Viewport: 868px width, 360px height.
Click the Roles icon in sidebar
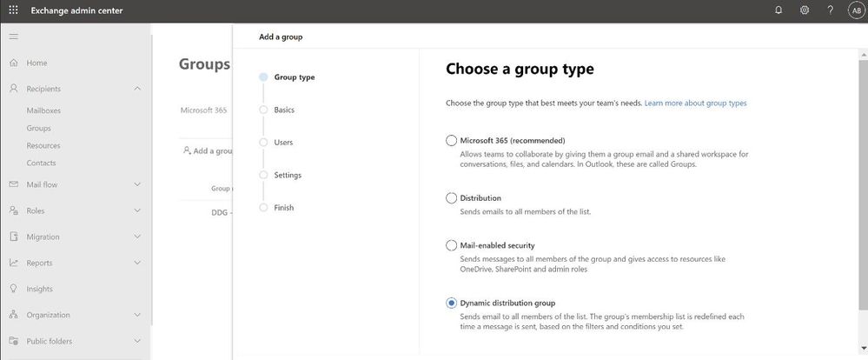(x=14, y=210)
